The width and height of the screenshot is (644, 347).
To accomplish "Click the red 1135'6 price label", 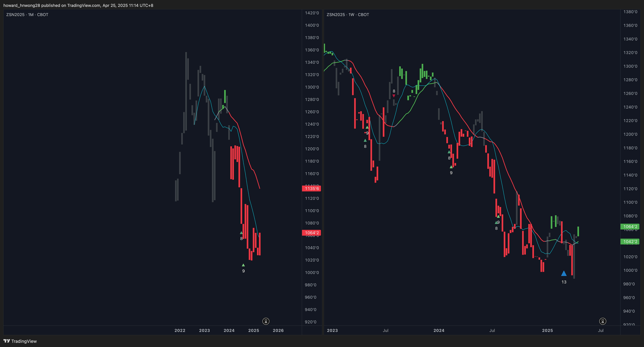I will tap(311, 189).
